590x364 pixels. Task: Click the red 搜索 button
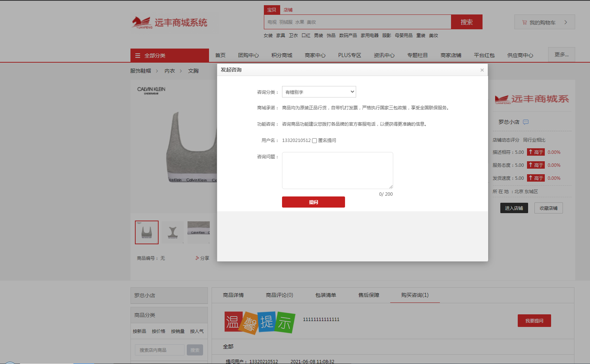pos(467,22)
